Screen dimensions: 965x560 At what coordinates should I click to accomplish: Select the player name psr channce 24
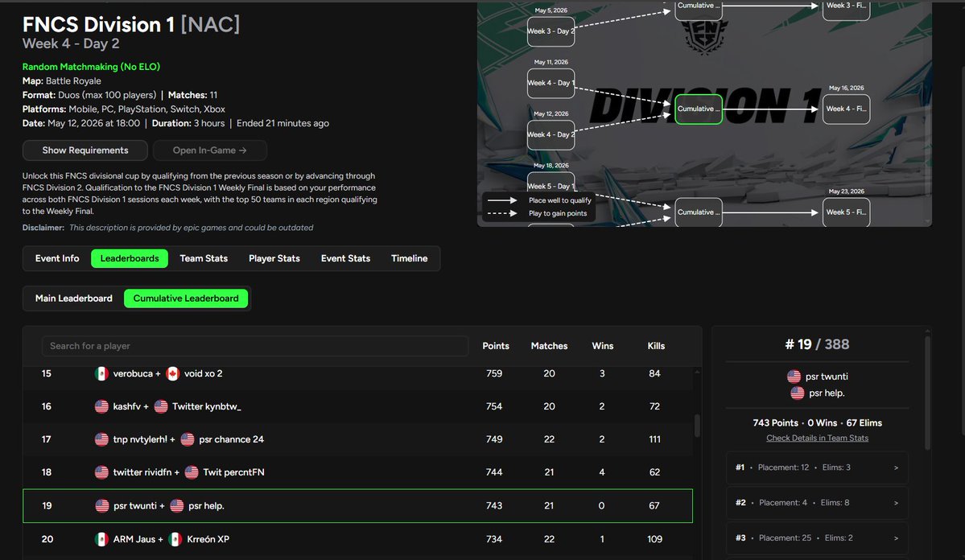[232, 439]
